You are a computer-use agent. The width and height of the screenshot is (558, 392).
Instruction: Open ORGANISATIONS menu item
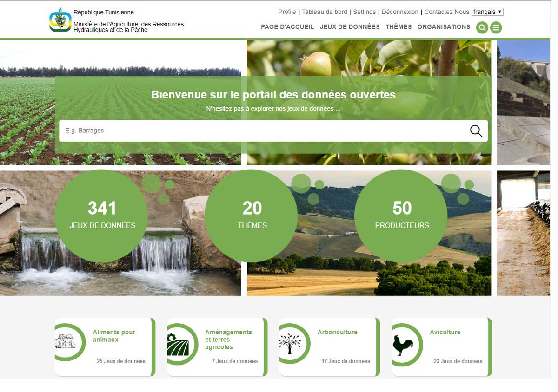[x=444, y=27]
